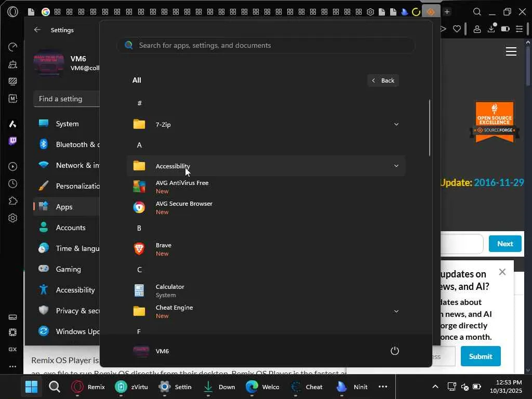Switch to Downloads in the taskbar

coord(219,387)
